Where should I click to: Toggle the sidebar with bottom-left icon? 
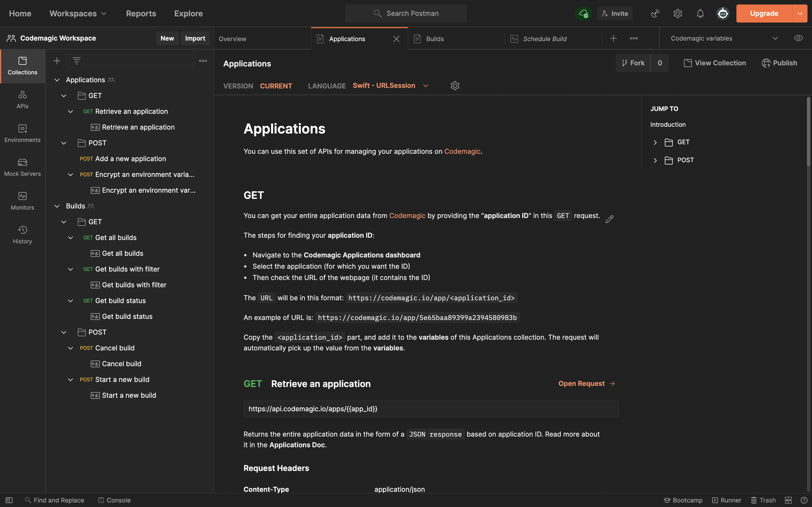[9, 500]
